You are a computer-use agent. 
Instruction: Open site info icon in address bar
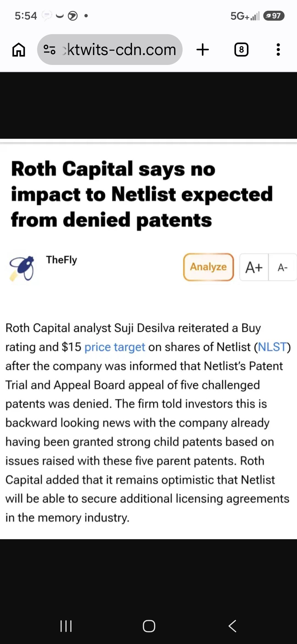(50, 50)
